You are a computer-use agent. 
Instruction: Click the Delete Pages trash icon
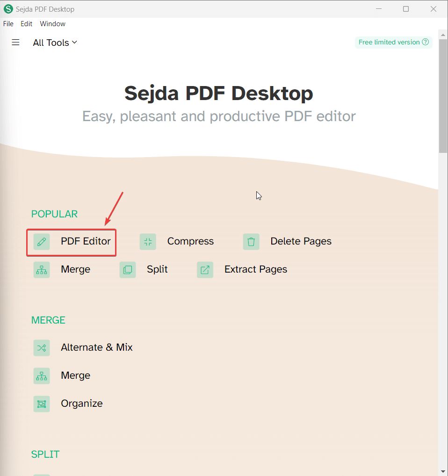click(251, 242)
